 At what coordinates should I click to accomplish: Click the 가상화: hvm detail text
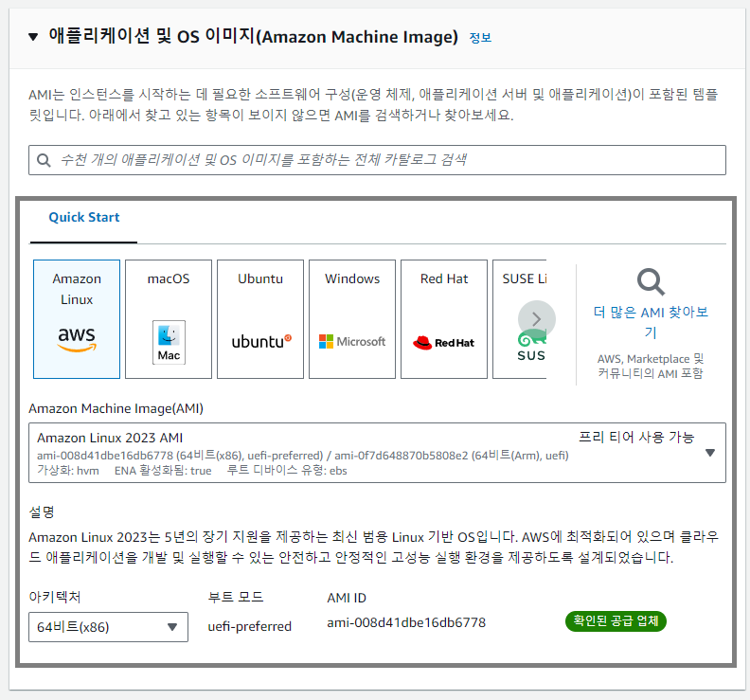pyautogui.click(x=68, y=471)
